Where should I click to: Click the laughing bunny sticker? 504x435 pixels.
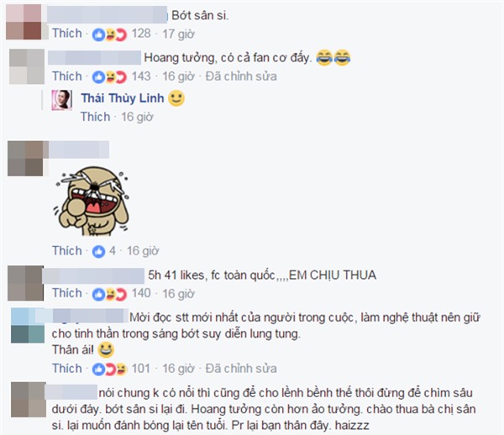92,201
